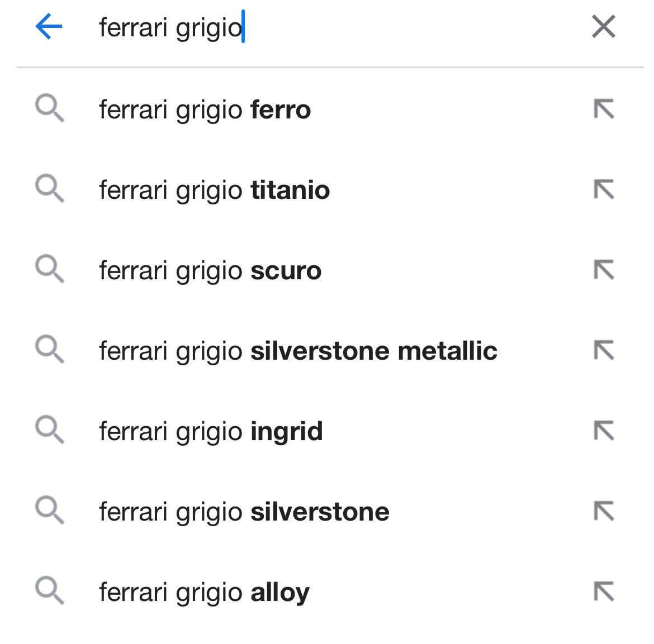This screenshot has width=654, height=644.
Task: Fill query with 'titanio' via arrow icon
Action: coord(604,190)
